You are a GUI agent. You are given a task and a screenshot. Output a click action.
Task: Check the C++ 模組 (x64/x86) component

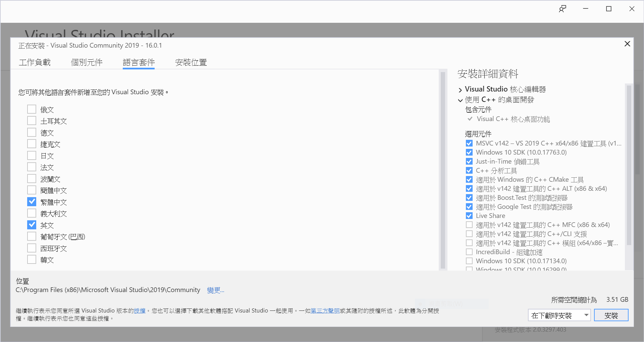(469, 243)
